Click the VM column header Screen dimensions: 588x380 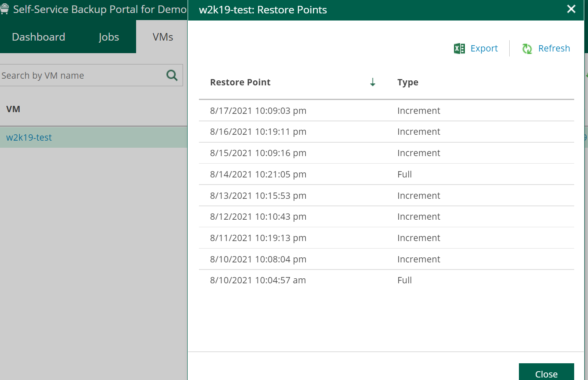[x=13, y=109]
